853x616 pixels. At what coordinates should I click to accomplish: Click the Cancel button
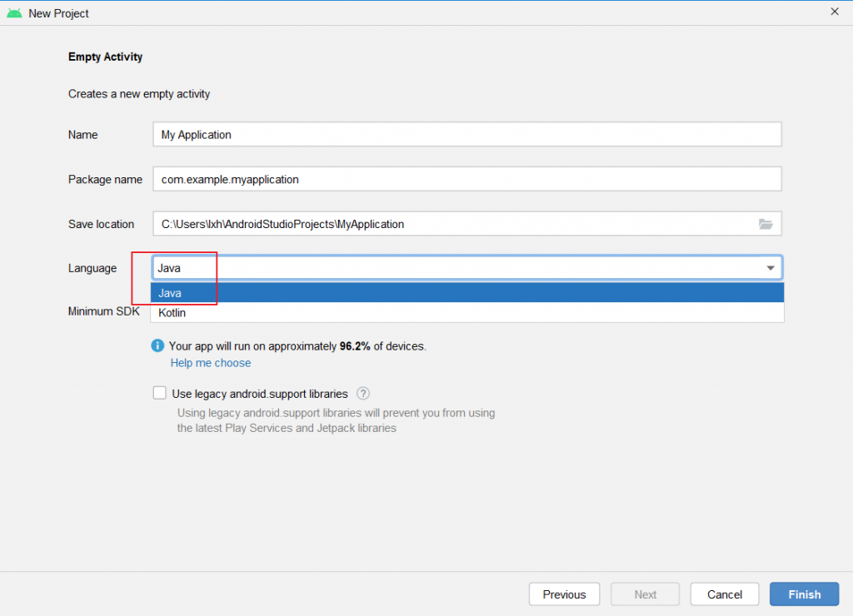tap(724, 594)
